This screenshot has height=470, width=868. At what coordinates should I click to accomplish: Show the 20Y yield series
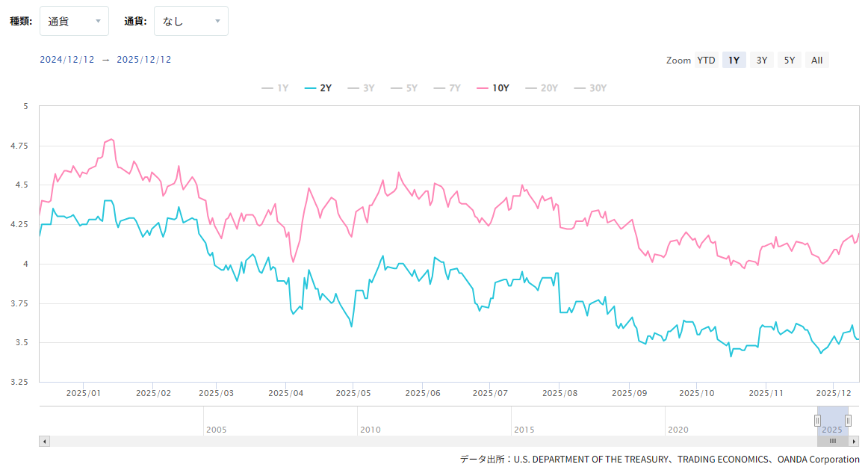542,88
